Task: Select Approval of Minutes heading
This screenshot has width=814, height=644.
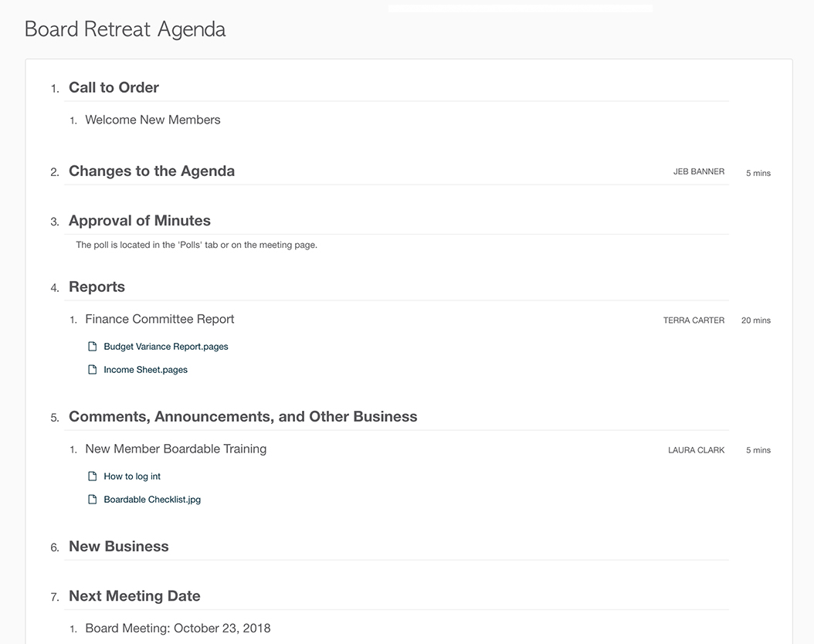Action: pos(140,221)
